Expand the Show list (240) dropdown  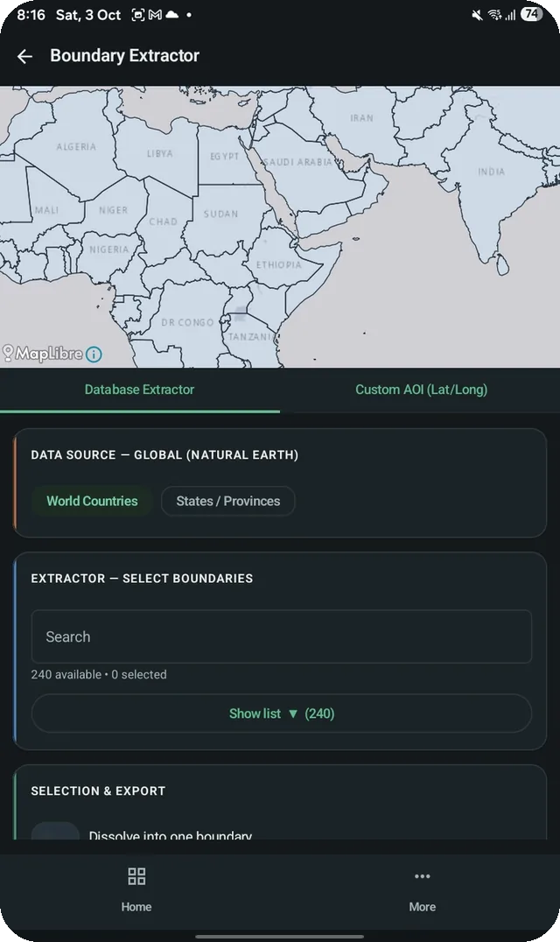tap(282, 714)
